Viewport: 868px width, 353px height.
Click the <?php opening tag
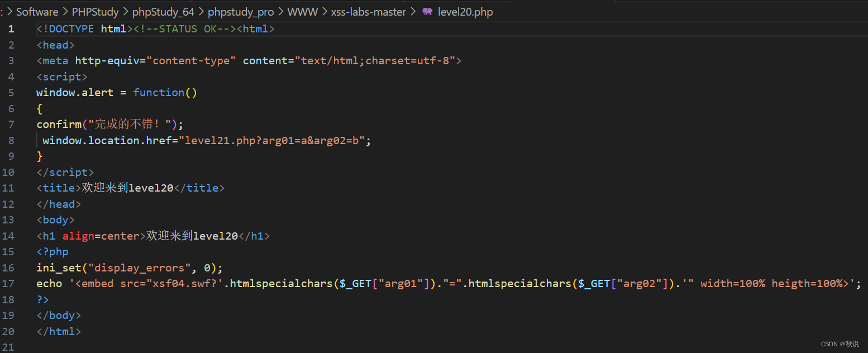click(53, 252)
